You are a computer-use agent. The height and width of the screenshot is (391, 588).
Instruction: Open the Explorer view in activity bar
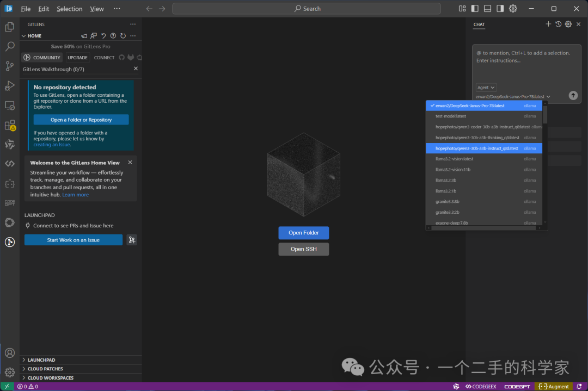(10, 27)
